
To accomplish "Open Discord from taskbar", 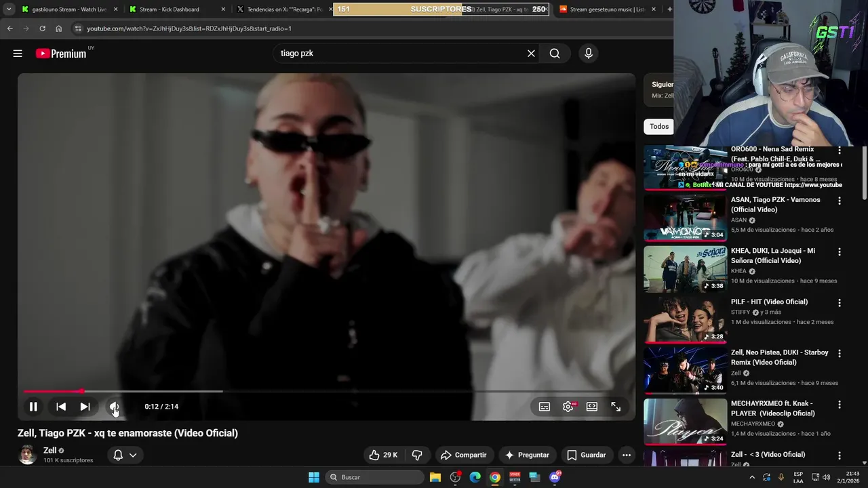I will point(555,477).
